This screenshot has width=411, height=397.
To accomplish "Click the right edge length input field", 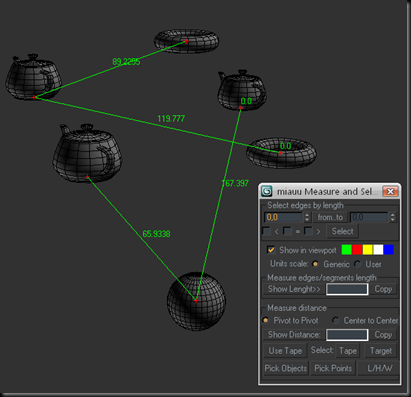I will (369, 217).
